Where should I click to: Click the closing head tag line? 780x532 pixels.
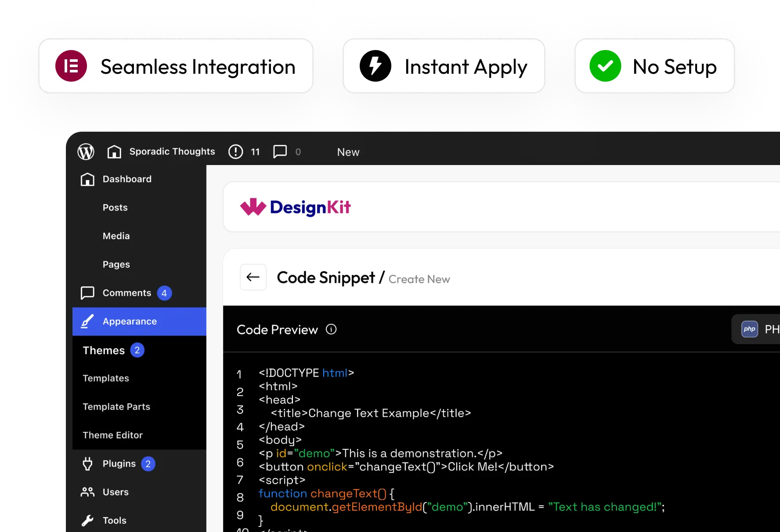tap(282, 426)
